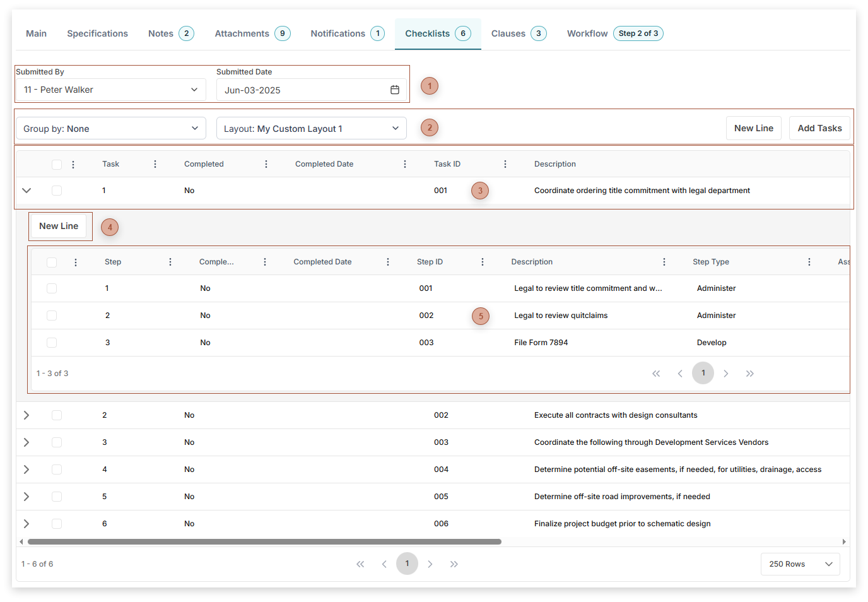Toggle the select-all checkbox in the task header
Viewport: 868px width, 602px height.
click(x=56, y=163)
